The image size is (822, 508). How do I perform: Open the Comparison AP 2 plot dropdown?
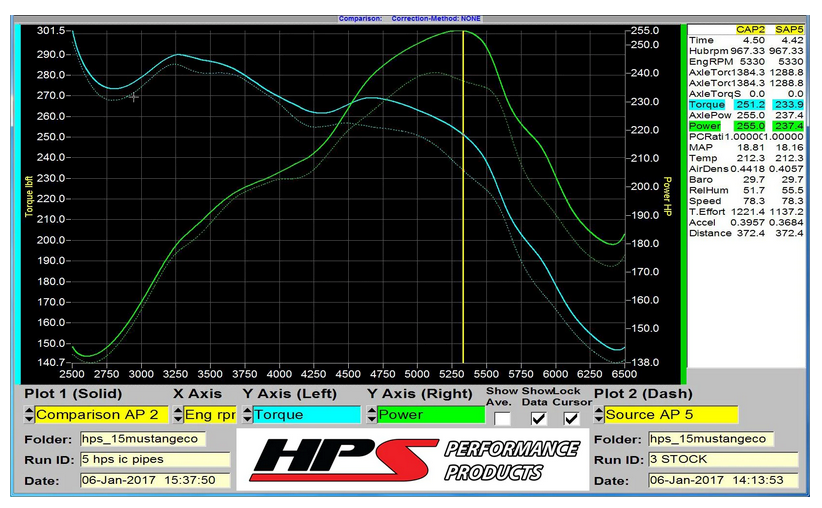[x=99, y=415]
